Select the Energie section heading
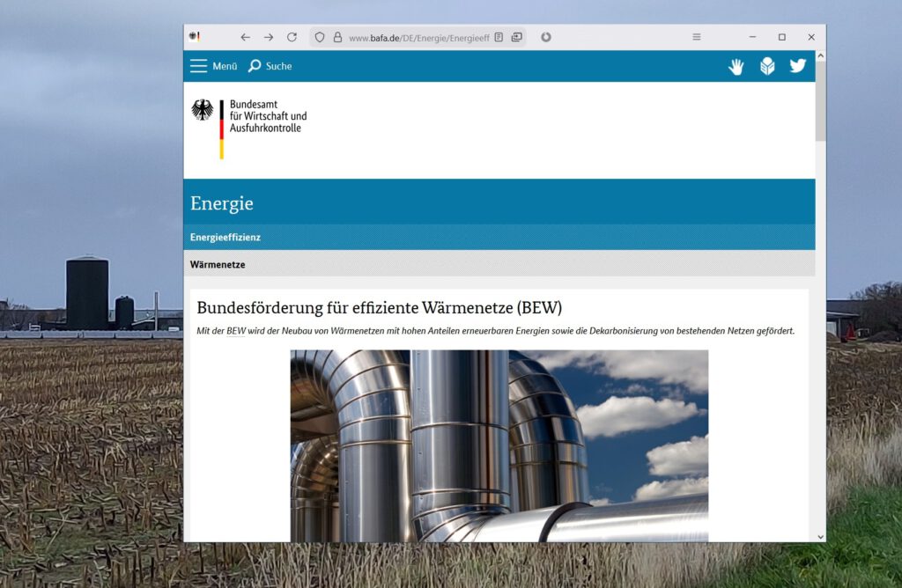The width and height of the screenshot is (902, 588). [x=221, y=203]
